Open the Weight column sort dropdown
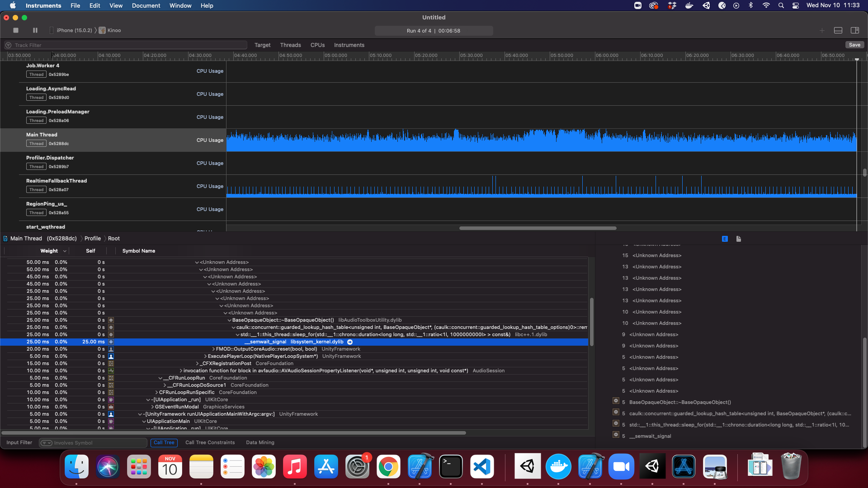The height and width of the screenshot is (488, 868). point(65,251)
